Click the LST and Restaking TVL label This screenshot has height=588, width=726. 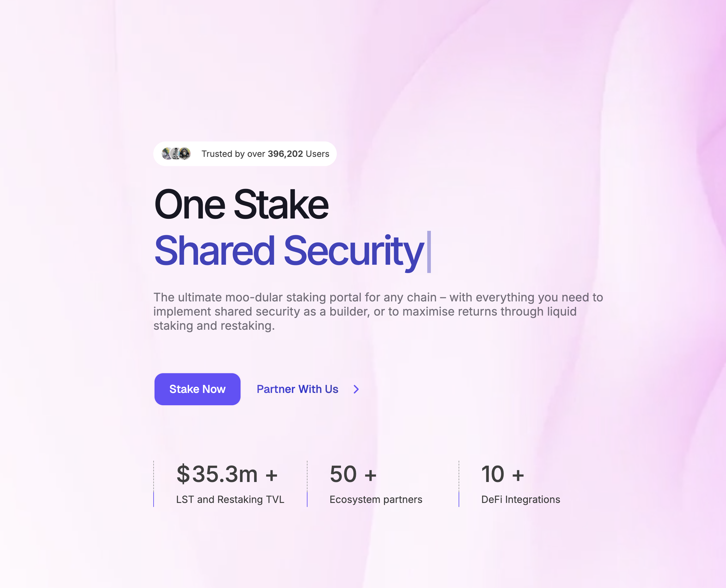click(x=230, y=499)
